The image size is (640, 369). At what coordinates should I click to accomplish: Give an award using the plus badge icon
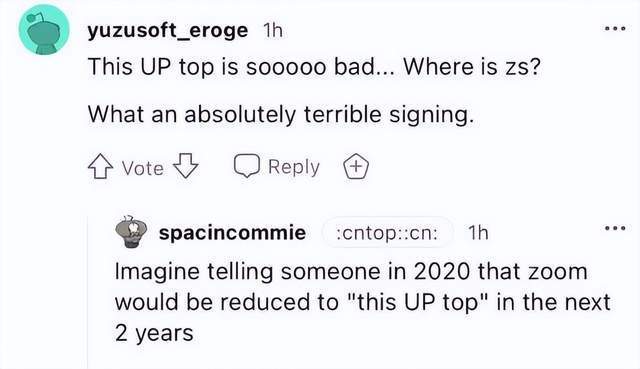[x=356, y=167]
